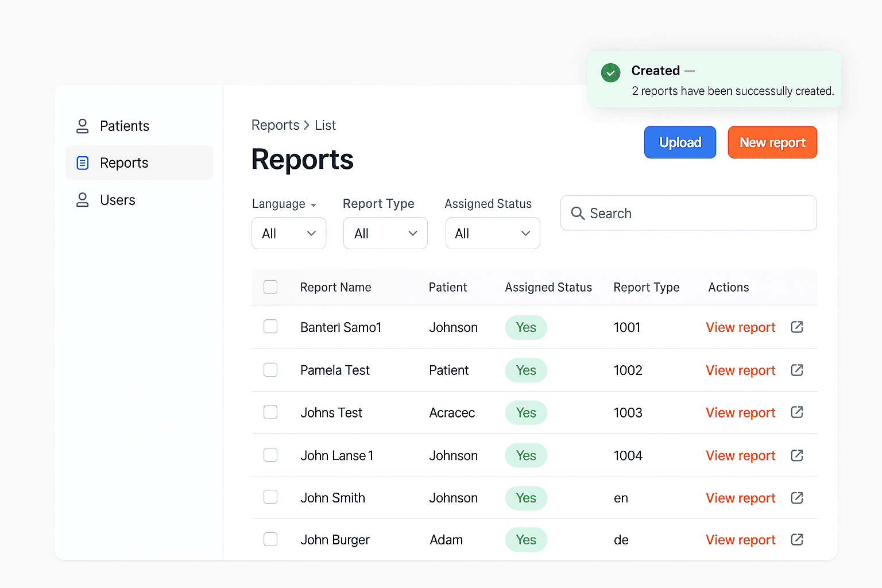Image resolution: width=882 pixels, height=588 pixels.
Task: Click View report for John Smith
Action: tap(741, 498)
